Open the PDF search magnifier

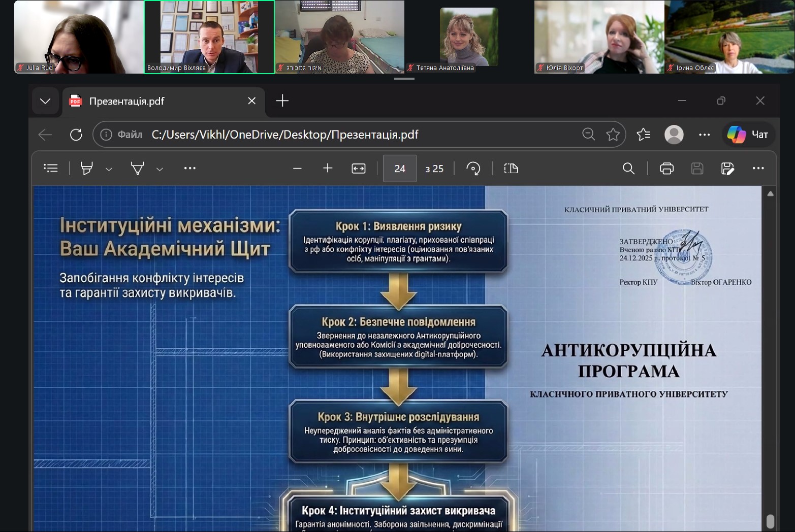click(629, 168)
